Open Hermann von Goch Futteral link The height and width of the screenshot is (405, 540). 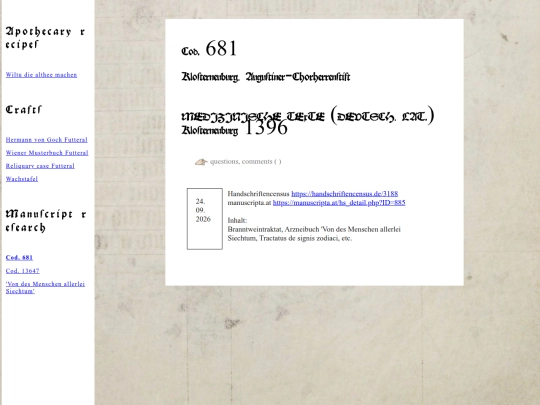coord(46,139)
